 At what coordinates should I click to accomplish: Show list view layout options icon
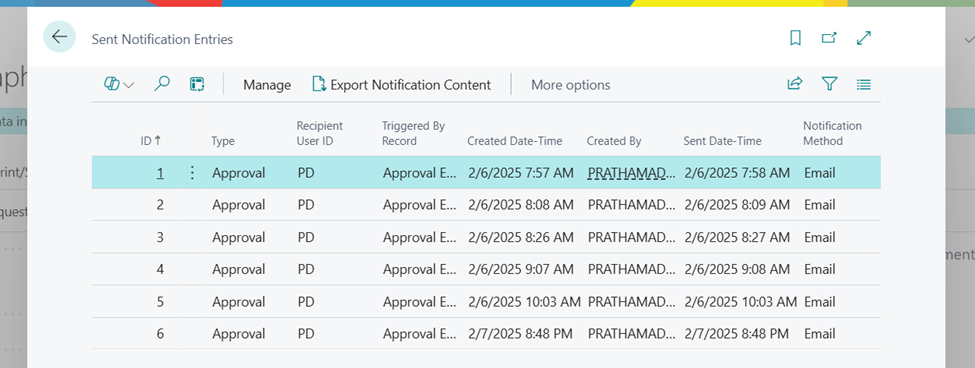[x=864, y=84]
